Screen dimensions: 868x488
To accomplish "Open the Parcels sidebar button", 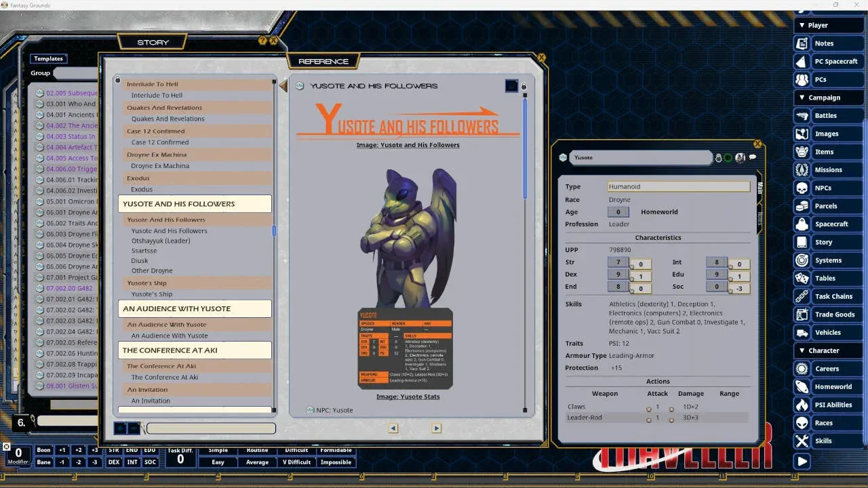I will pyautogui.click(x=829, y=206).
